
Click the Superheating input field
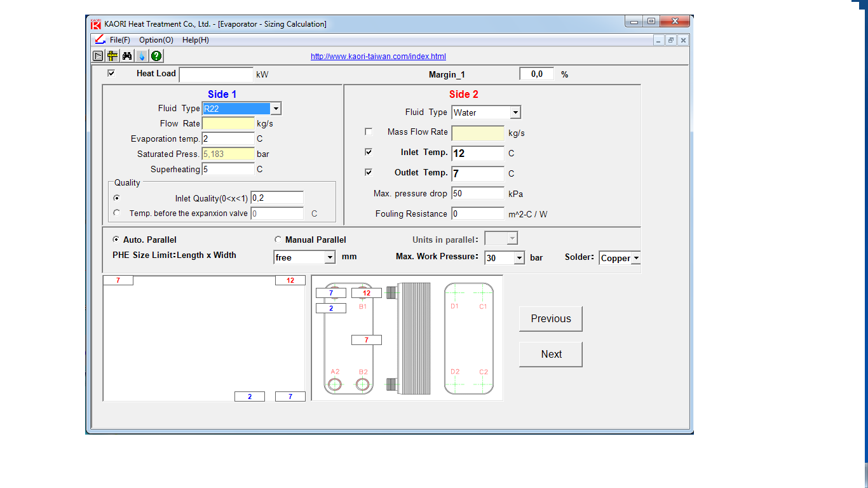[x=228, y=169]
